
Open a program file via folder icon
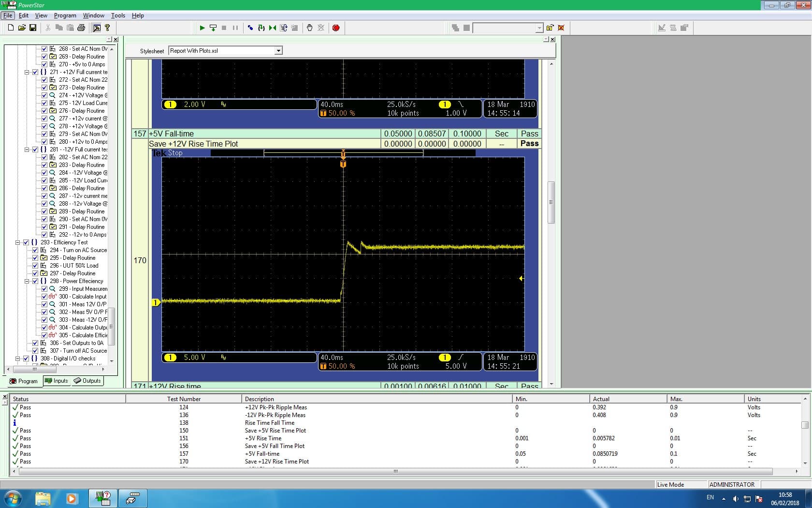coord(22,28)
